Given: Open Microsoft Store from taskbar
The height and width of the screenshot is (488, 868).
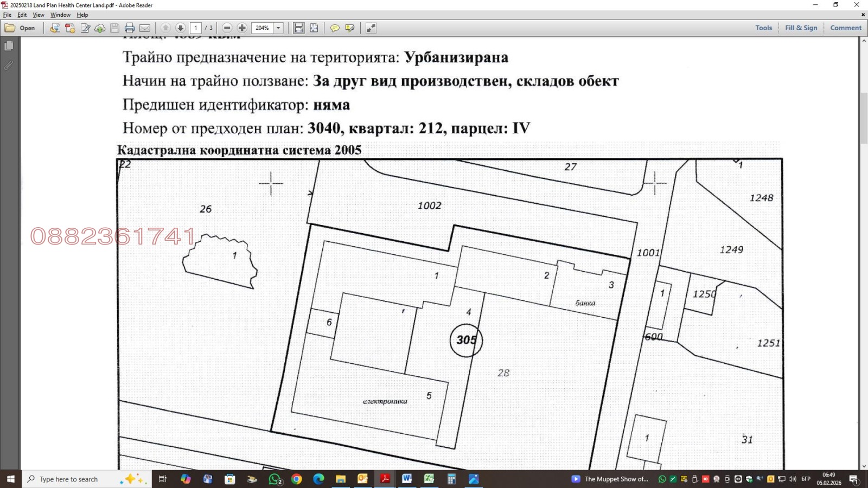Looking at the screenshot, I should [230, 479].
